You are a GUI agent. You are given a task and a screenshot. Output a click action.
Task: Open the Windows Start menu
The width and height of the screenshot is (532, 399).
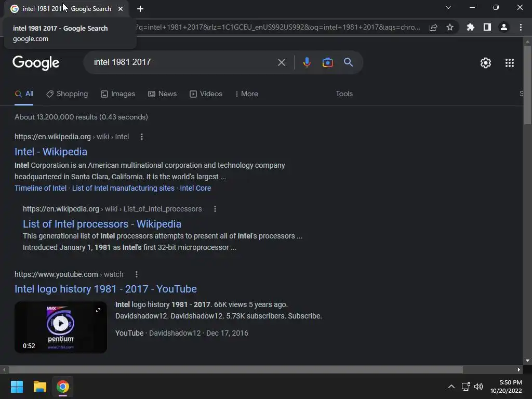17,387
